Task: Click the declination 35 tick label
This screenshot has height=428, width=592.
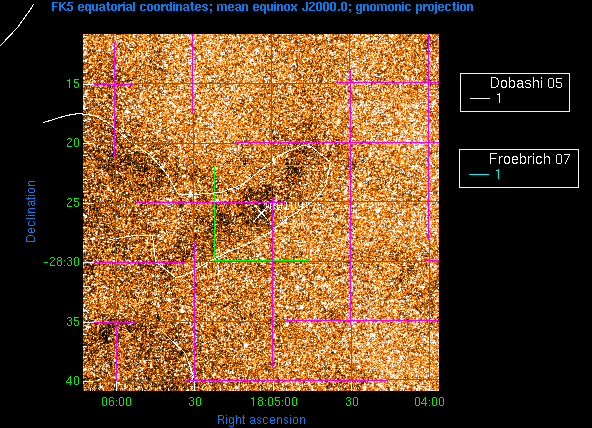Action: pos(73,322)
